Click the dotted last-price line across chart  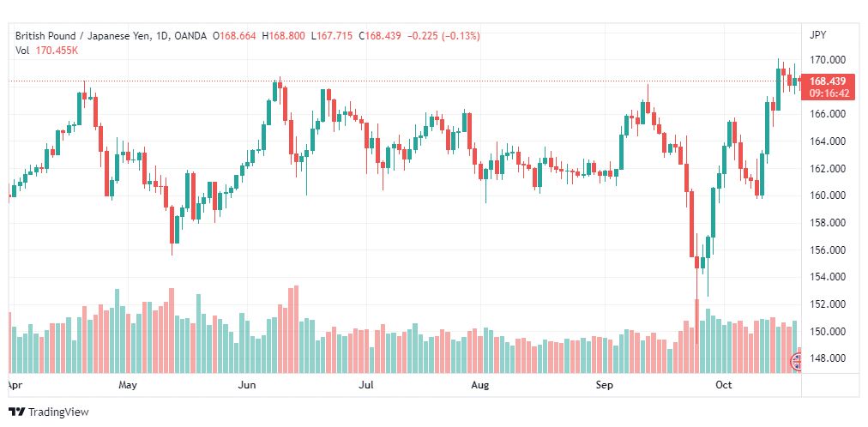pyautogui.click(x=404, y=81)
